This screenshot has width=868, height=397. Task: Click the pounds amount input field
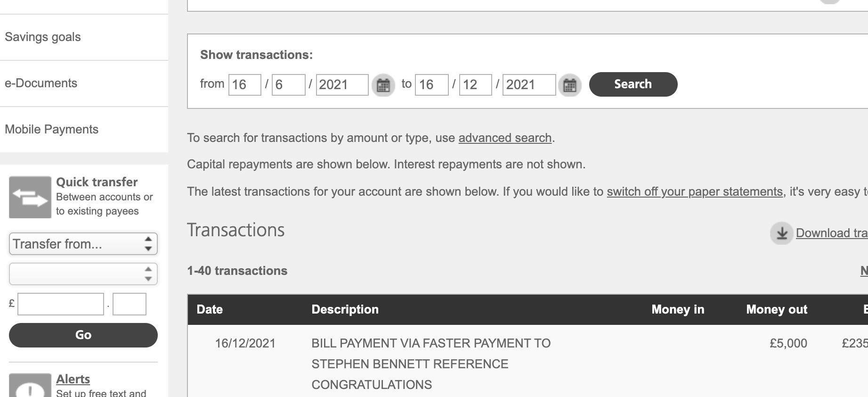pos(60,304)
